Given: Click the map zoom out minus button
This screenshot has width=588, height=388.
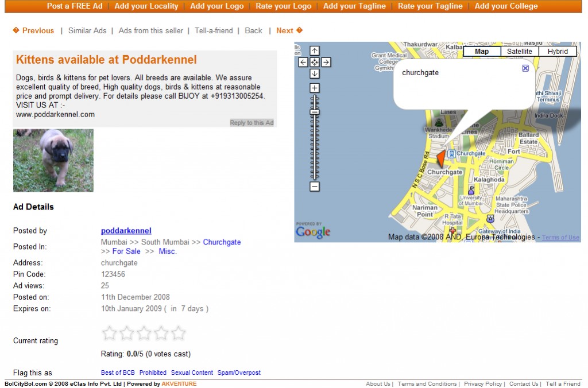Looking at the screenshot, I should pyautogui.click(x=315, y=187).
